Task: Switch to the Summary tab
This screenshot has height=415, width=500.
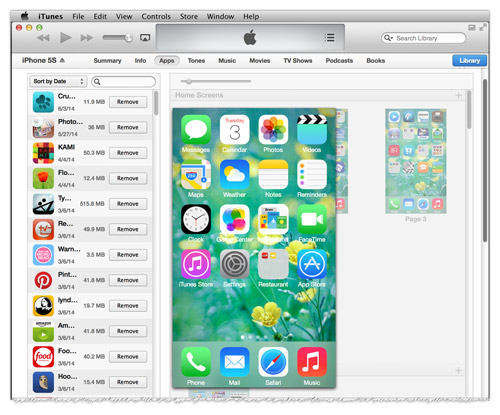Action: [x=107, y=61]
